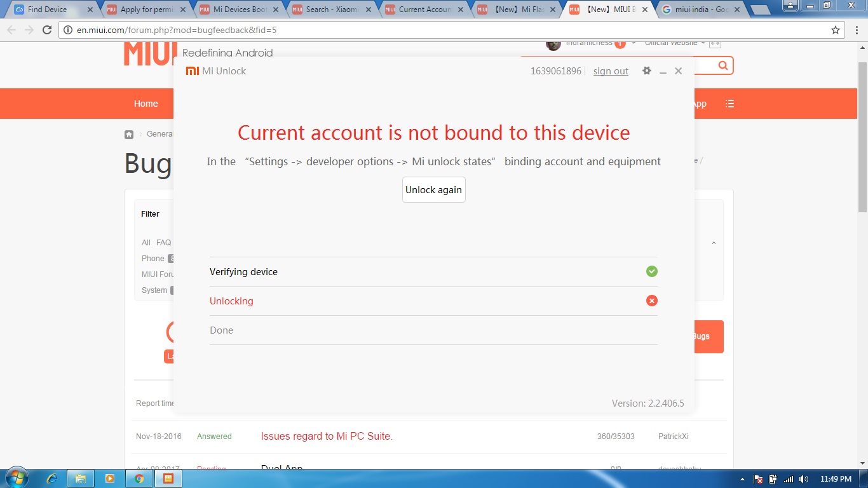Select the Phone filter
The height and width of the screenshot is (488, 868).
pos(153,259)
